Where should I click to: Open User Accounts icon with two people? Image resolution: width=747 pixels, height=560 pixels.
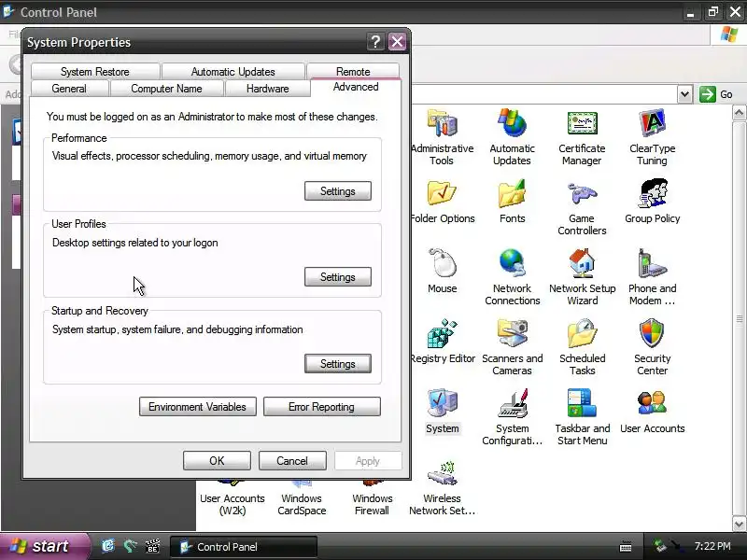click(652, 403)
